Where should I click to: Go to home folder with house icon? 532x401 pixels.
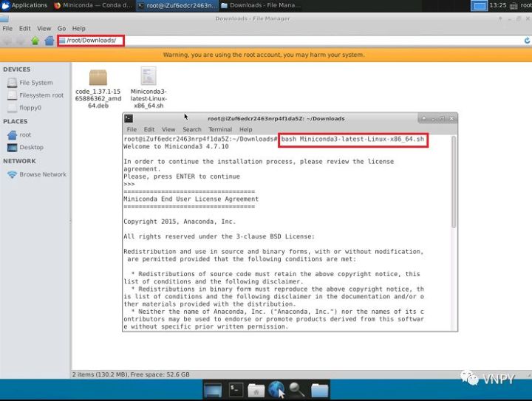[x=50, y=41]
